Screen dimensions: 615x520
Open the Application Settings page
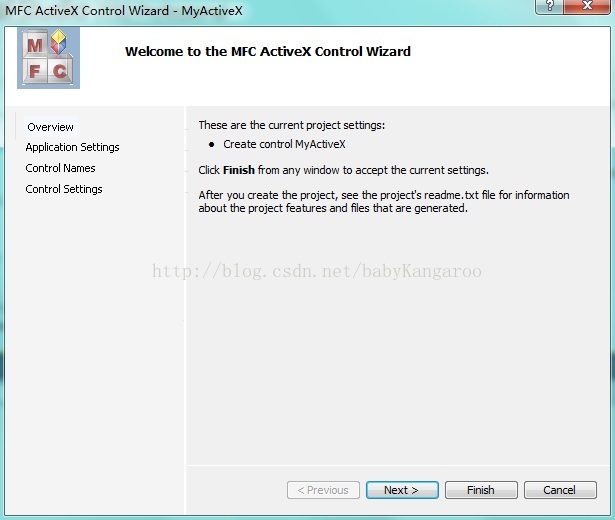click(x=72, y=147)
